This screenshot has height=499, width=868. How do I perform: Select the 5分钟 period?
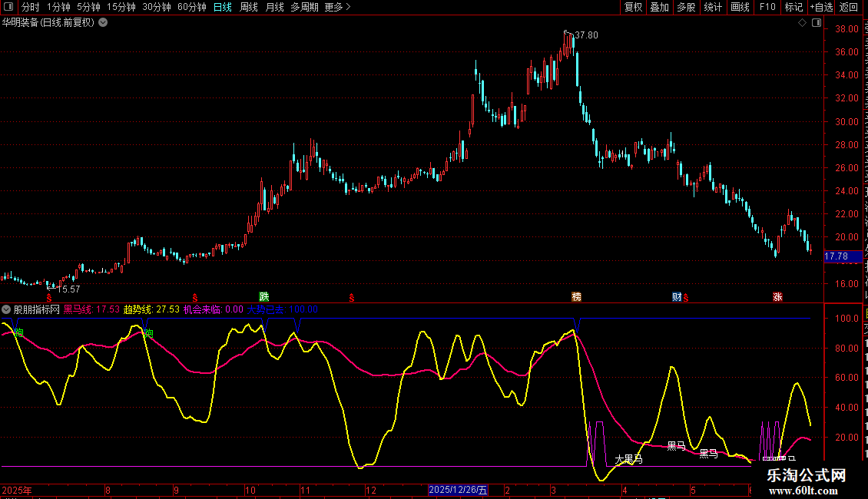point(88,7)
